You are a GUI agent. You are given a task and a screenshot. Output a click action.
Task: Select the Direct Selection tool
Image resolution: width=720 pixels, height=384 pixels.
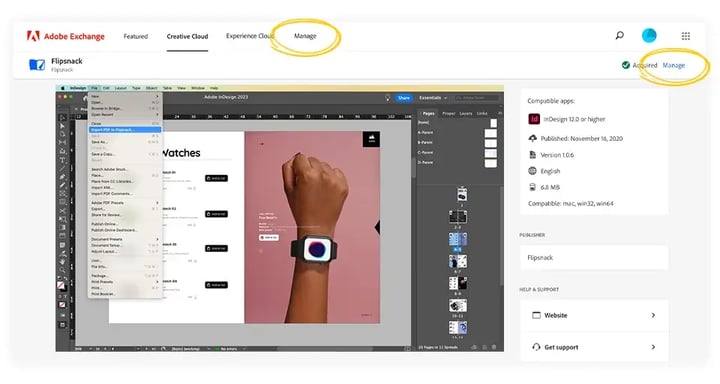click(x=62, y=126)
